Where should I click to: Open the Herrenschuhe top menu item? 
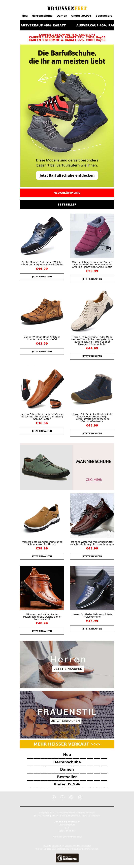(x=42, y=15)
